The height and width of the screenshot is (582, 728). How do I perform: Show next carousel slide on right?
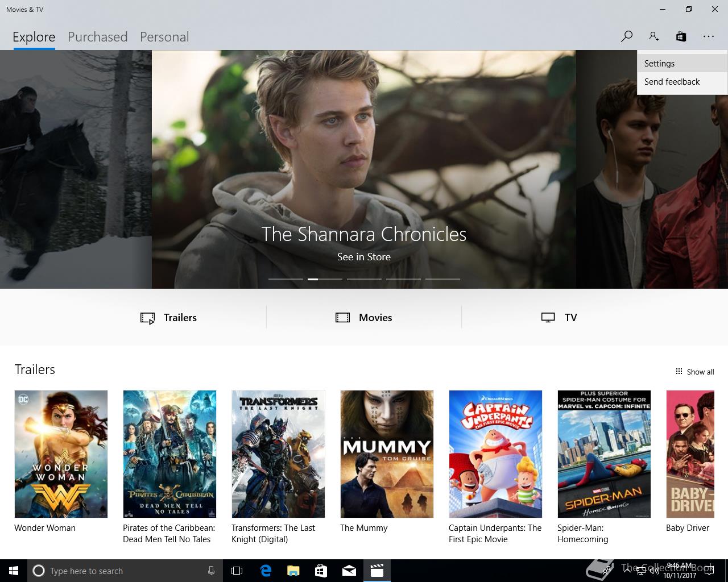pyautogui.click(x=652, y=169)
